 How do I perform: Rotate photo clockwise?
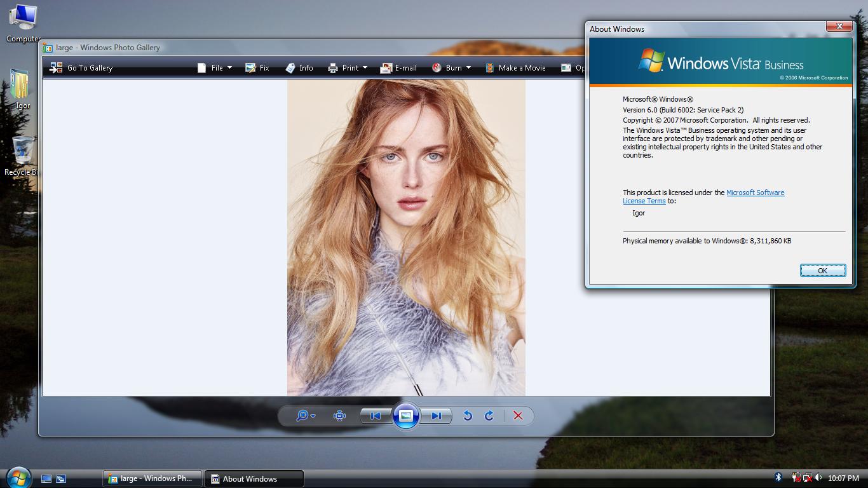(x=489, y=416)
